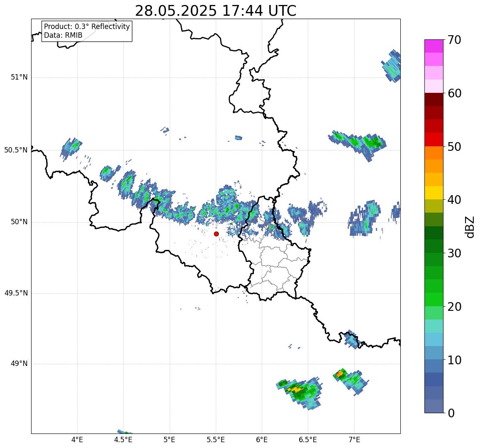Click the 5°E longitude label
The image size is (480, 448).
[169, 440]
